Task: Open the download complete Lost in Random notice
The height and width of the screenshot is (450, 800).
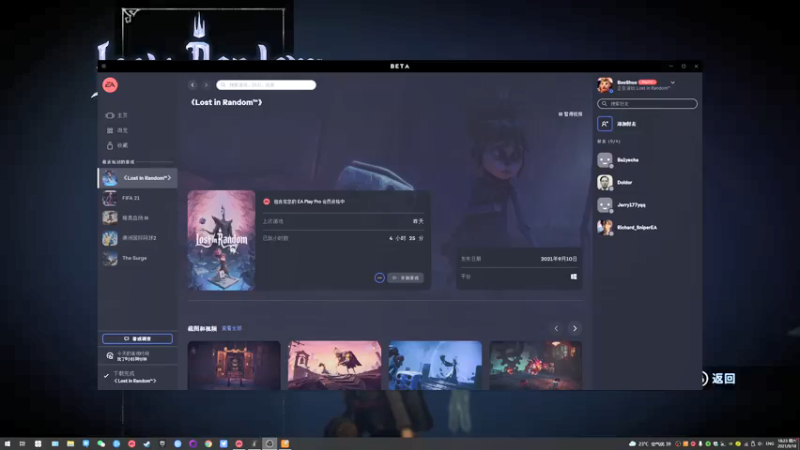Action: pyautogui.click(x=138, y=378)
